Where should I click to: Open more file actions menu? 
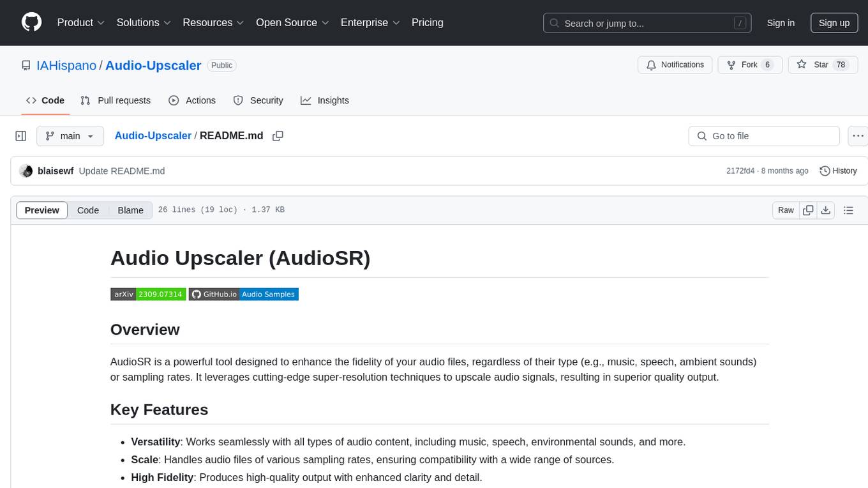pyautogui.click(x=858, y=136)
